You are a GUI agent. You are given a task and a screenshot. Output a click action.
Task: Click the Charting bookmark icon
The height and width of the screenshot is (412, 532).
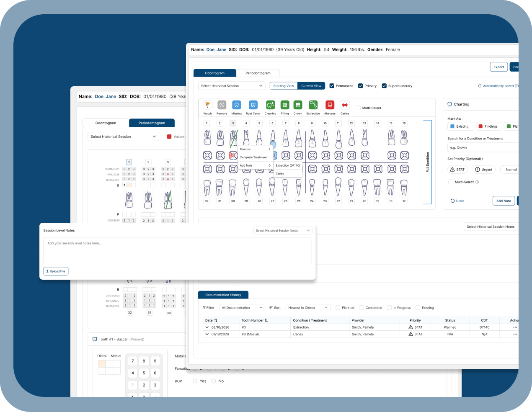(449, 104)
